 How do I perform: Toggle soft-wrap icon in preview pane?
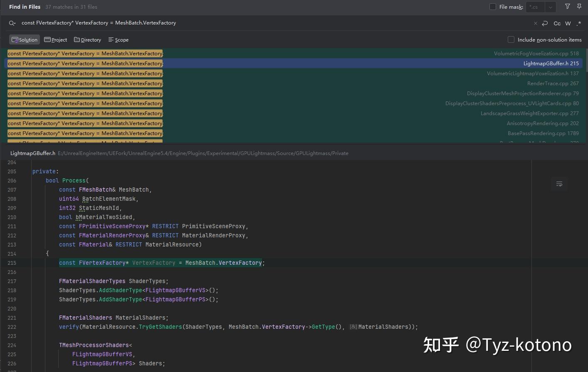click(x=559, y=184)
